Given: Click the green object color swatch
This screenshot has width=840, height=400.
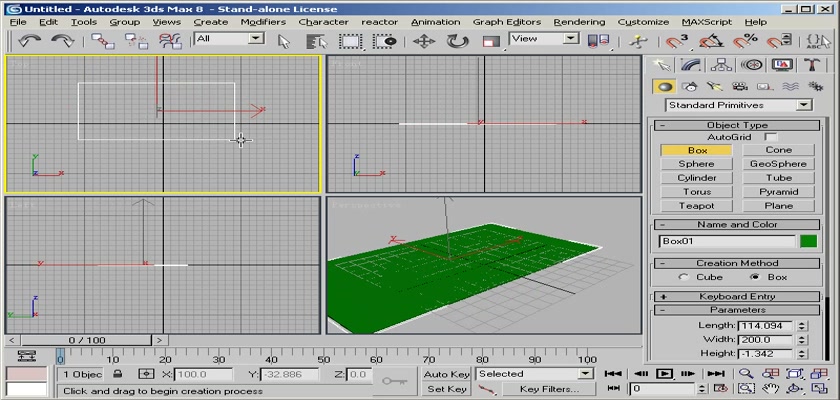Looking at the screenshot, I should (808, 241).
